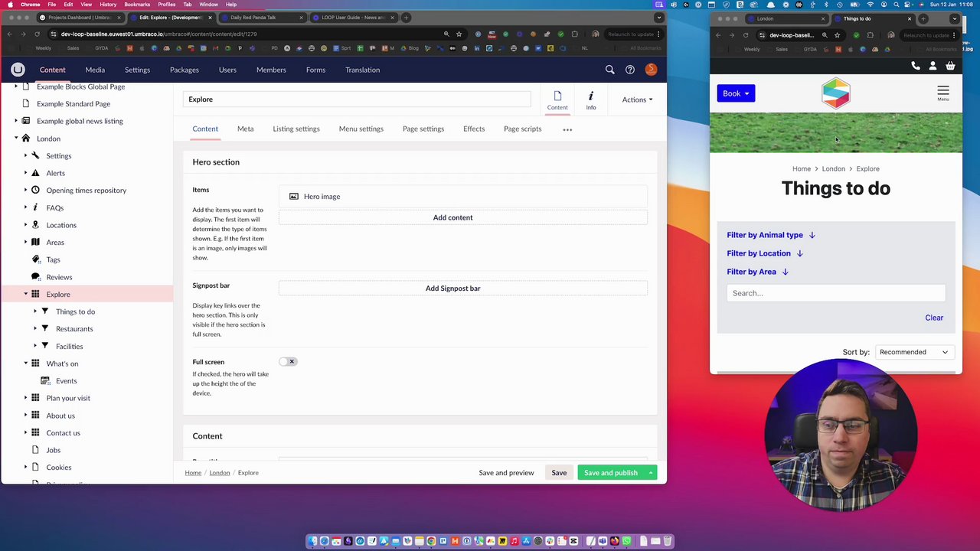Image resolution: width=980 pixels, height=551 pixels.
Task: Click the FAQs info tree icon
Action: point(35,207)
